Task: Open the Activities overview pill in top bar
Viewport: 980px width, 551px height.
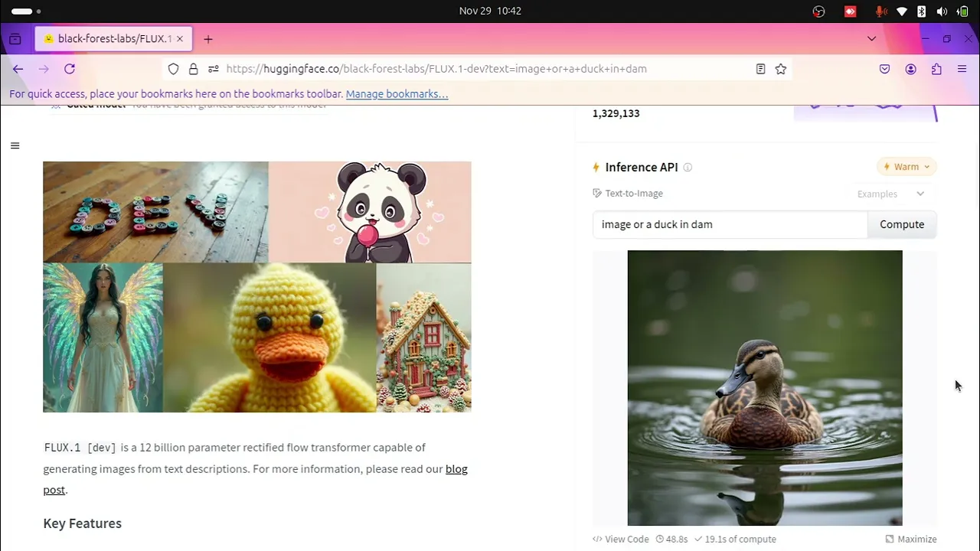Action: 26,11
